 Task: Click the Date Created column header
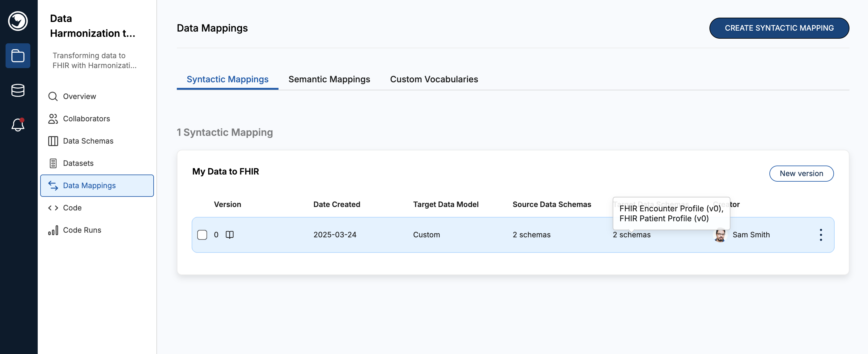coord(337,205)
